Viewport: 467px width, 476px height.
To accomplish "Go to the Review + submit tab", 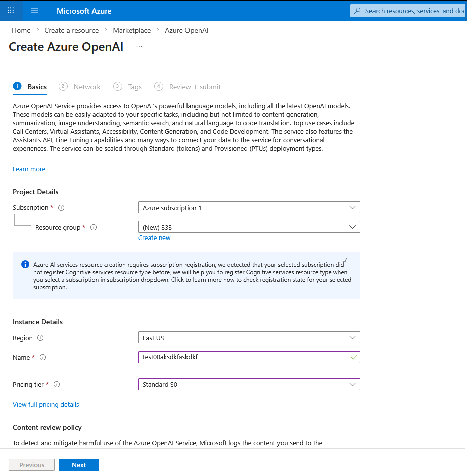I will point(195,87).
